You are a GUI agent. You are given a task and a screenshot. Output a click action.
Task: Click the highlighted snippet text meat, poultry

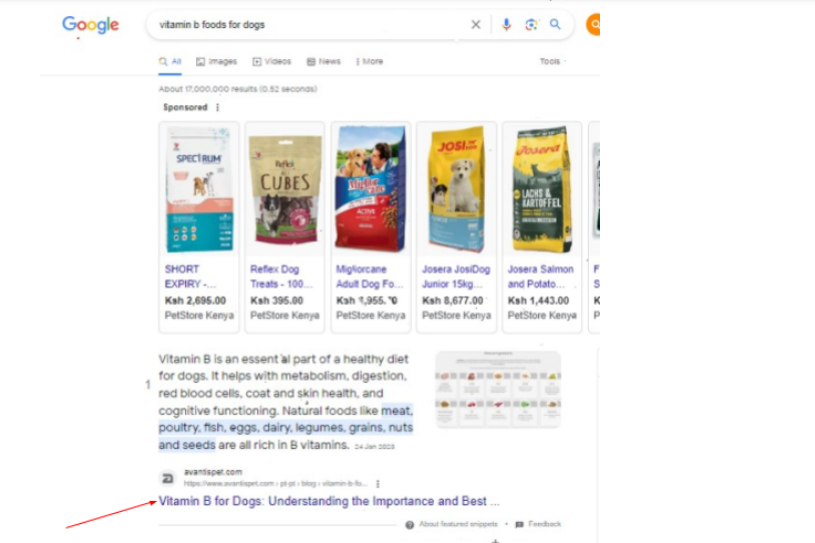[x=286, y=428]
